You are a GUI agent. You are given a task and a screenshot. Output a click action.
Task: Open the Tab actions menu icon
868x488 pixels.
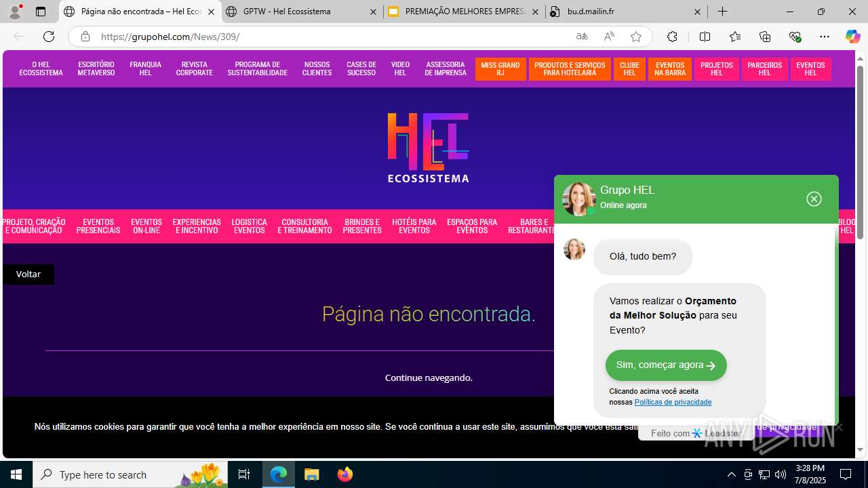(x=41, y=12)
